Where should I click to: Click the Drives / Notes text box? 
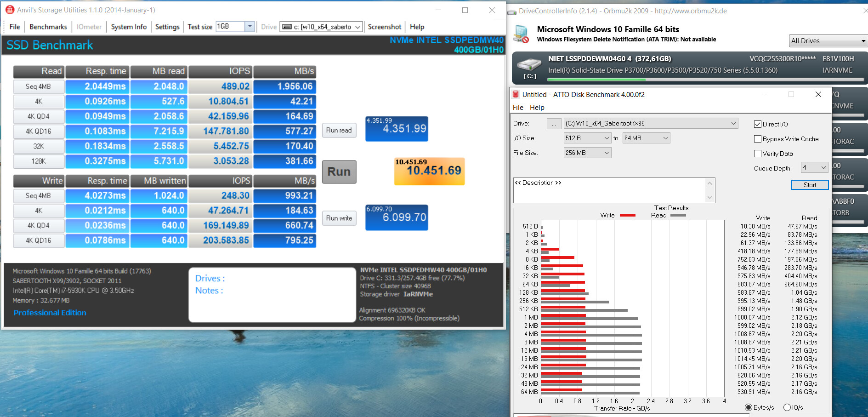pos(272,295)
